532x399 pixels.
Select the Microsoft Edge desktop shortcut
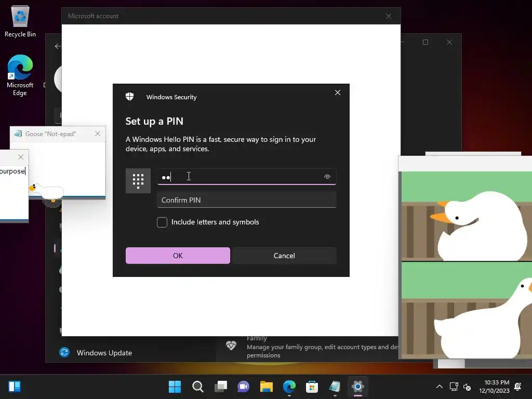pyautogui.click(x=20, y=75)
